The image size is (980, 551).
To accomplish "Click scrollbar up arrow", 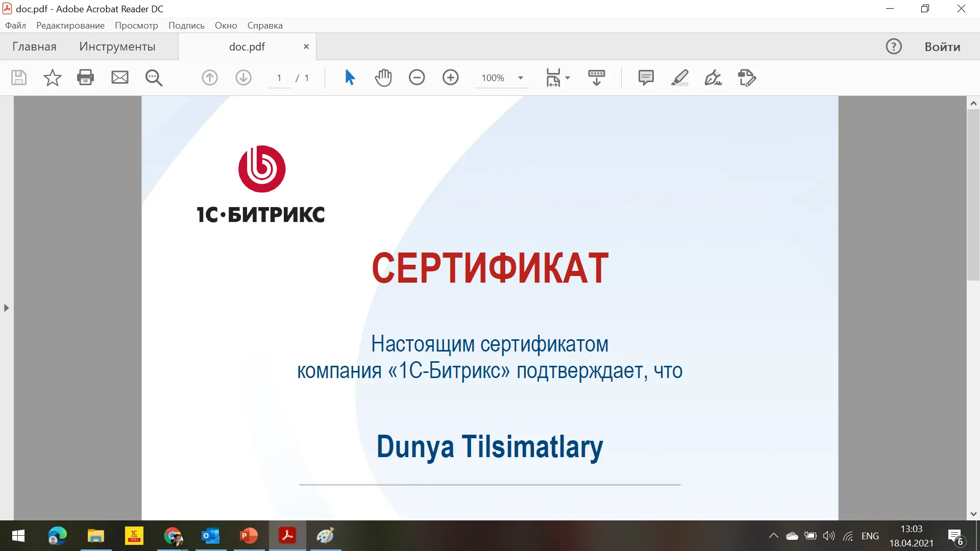I will [973, 103].
